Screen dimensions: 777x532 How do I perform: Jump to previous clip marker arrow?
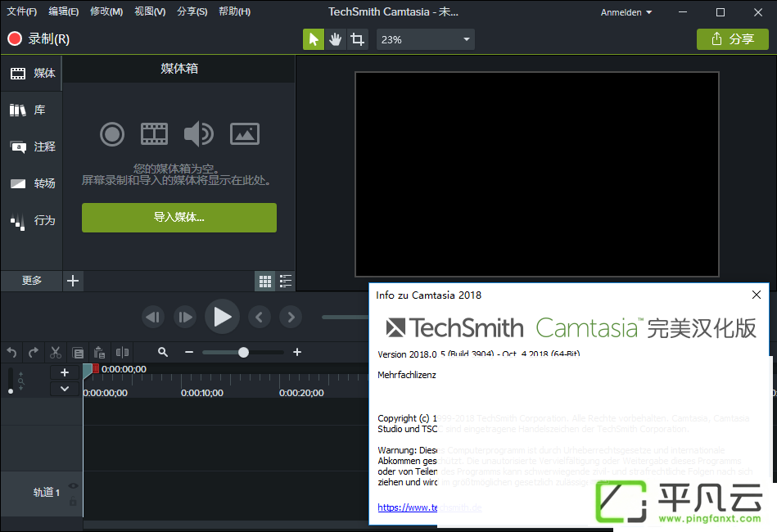pos(260,317)
